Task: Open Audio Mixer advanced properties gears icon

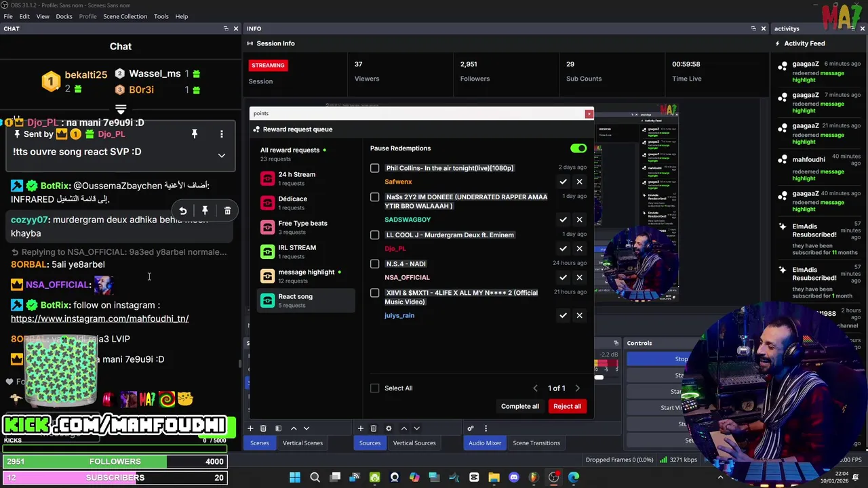Action: pos(471,428)
